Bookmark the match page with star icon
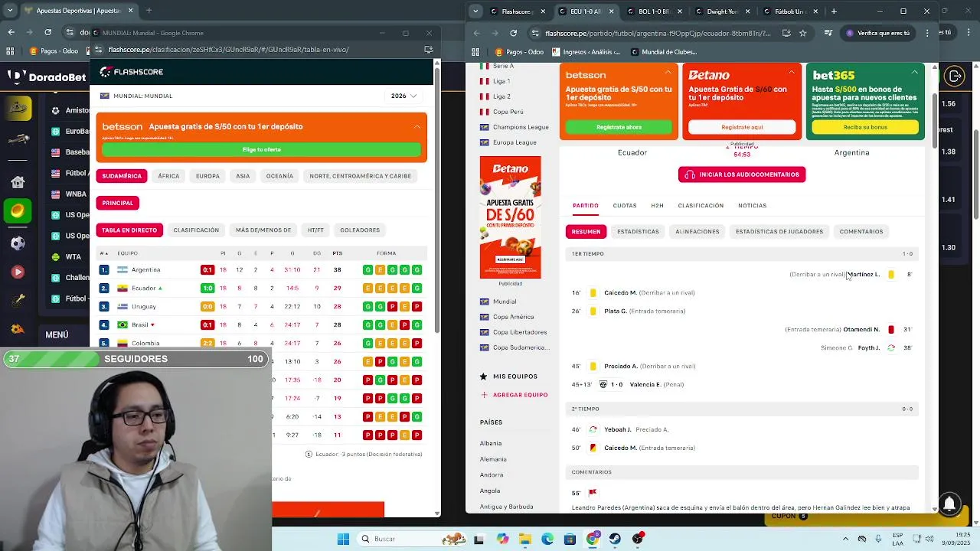 802,33
